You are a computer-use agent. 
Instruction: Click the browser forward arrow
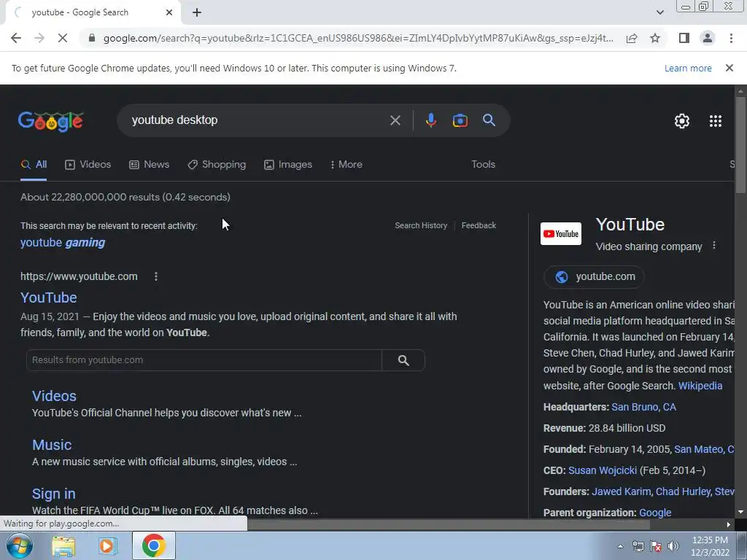coord(39,38)
